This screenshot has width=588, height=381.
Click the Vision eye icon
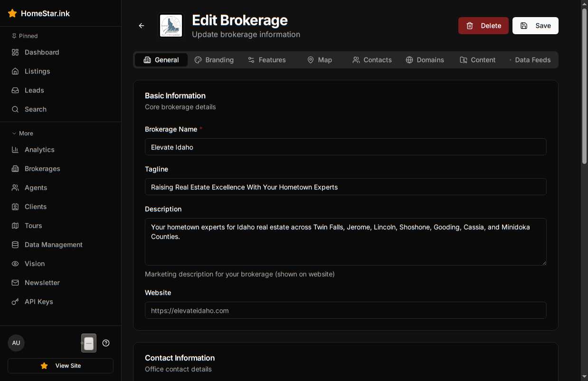15,264
